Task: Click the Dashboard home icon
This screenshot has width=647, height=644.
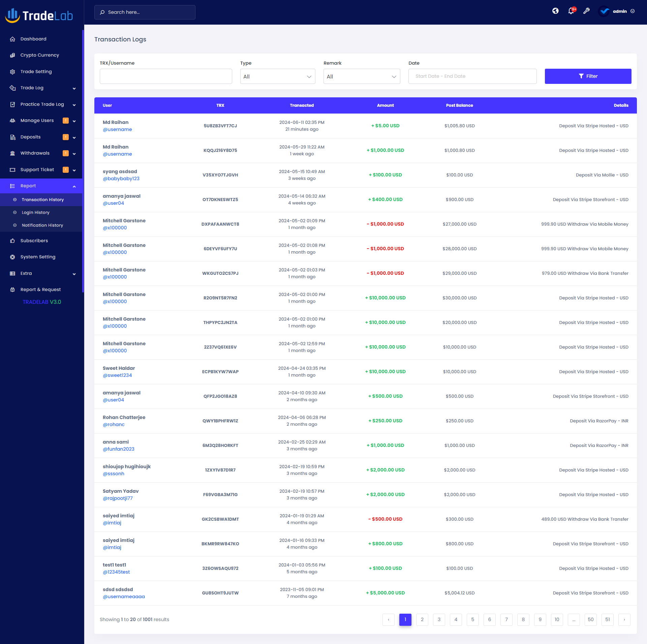Action: click(x=12, y=39)
